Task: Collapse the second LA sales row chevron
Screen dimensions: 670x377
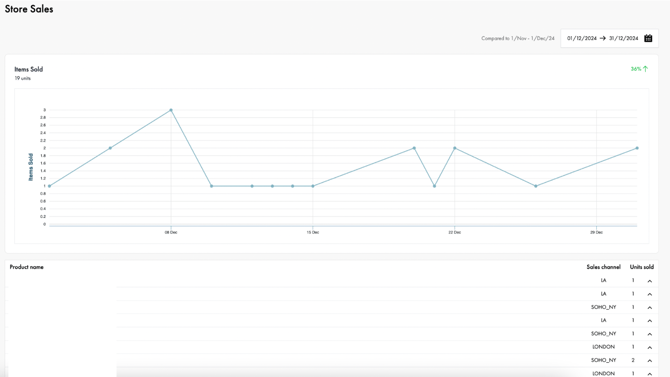Action: pyautogui.click(x=649, y=294)
